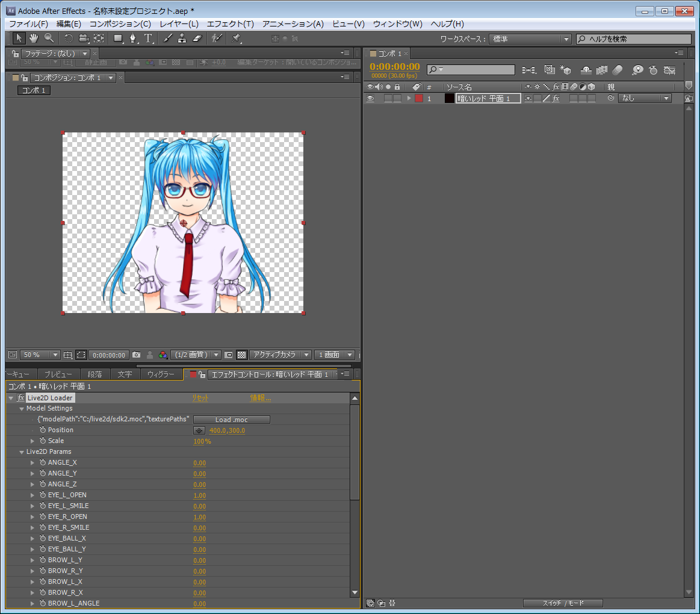Image resolution: width=700 pixels, height=614 pixels.
Task: Click the timeline search field
Action: 471,70
